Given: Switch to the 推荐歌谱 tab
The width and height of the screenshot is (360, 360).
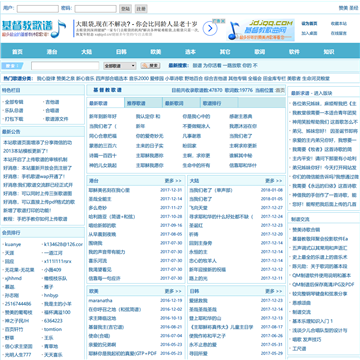Looking at the screenshot, I should click(x=143, y=103).
